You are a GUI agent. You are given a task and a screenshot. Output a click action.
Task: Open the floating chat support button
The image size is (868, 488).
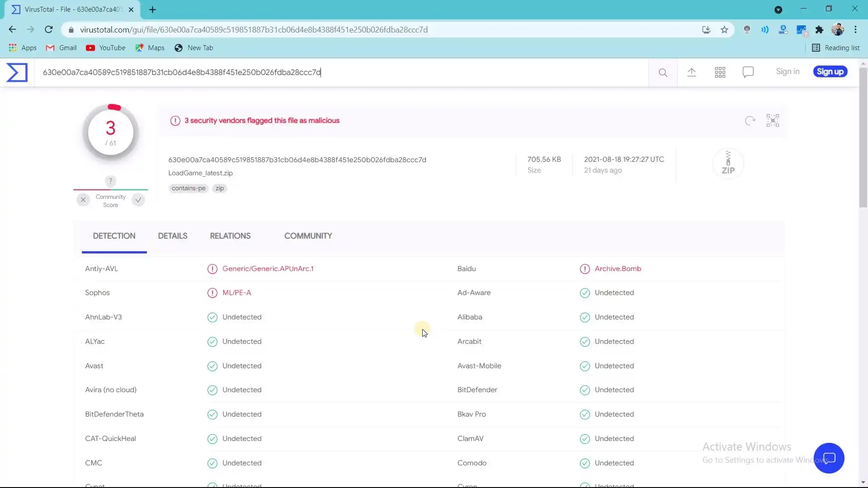pyautogui.click(x=829, y=458)
